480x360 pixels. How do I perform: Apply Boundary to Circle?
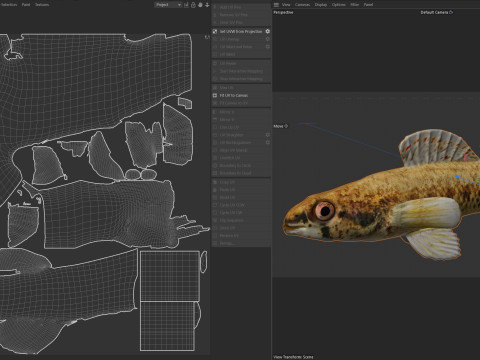click(235, 165)
